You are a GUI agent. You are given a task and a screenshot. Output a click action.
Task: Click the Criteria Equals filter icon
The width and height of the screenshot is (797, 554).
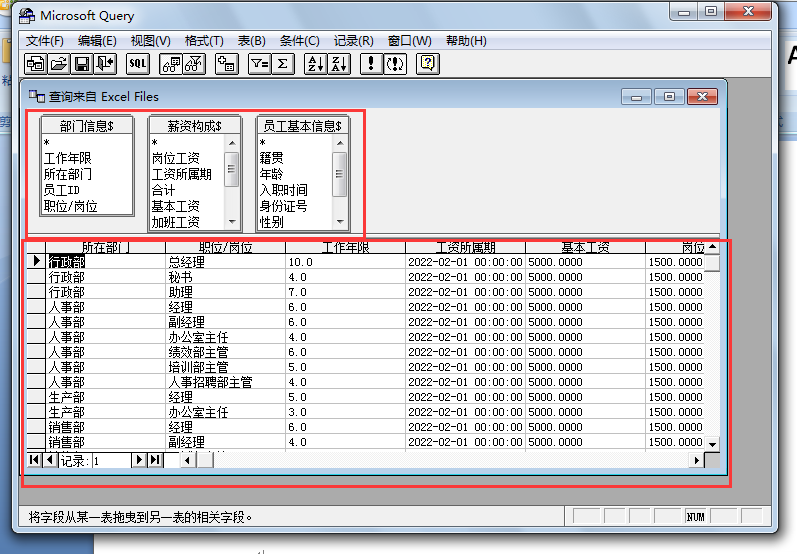(x=260, y=64)
